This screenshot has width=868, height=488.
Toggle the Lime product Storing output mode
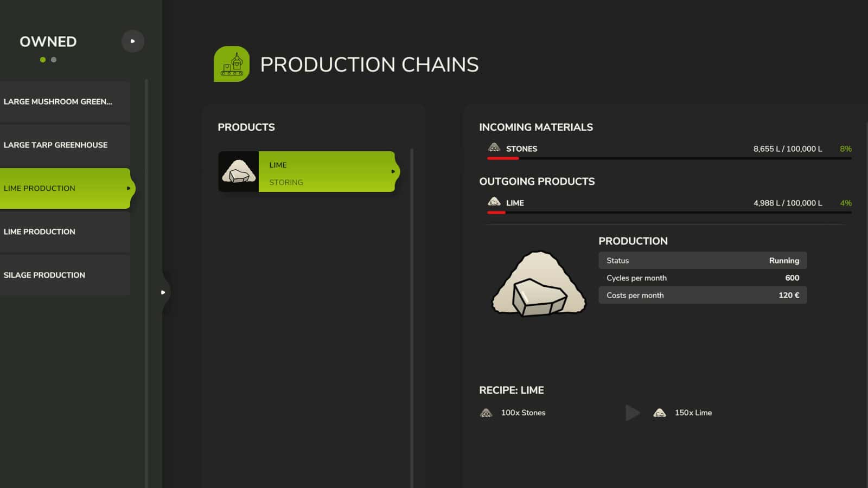pos(286,182)
